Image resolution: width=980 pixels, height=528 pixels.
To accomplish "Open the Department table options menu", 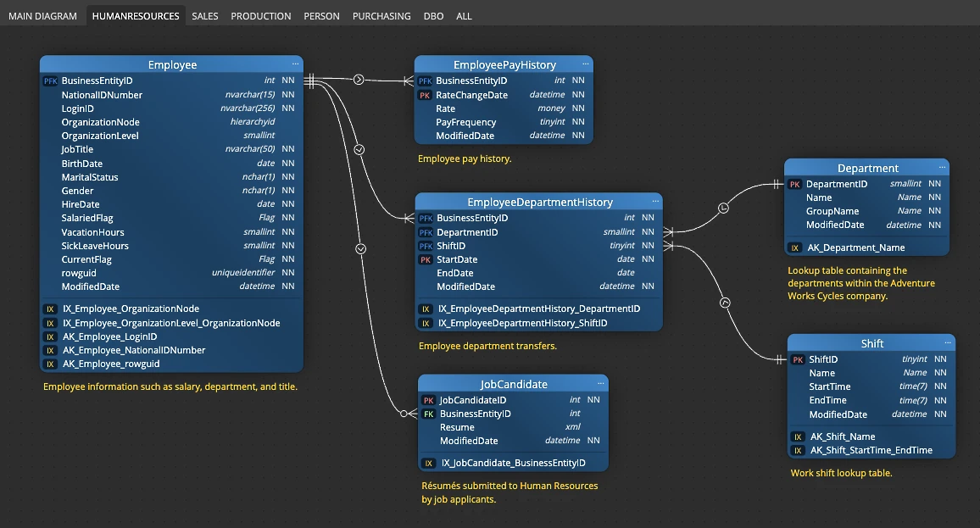I will click(942, 168).
